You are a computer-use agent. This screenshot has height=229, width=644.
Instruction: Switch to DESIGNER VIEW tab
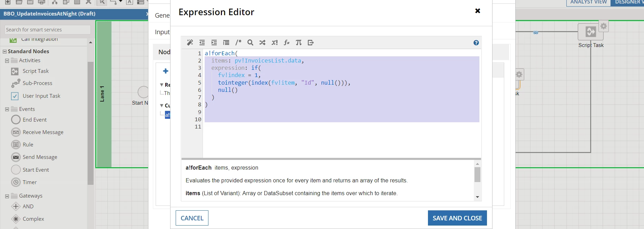pyautogui.click(x=627, y=2)
